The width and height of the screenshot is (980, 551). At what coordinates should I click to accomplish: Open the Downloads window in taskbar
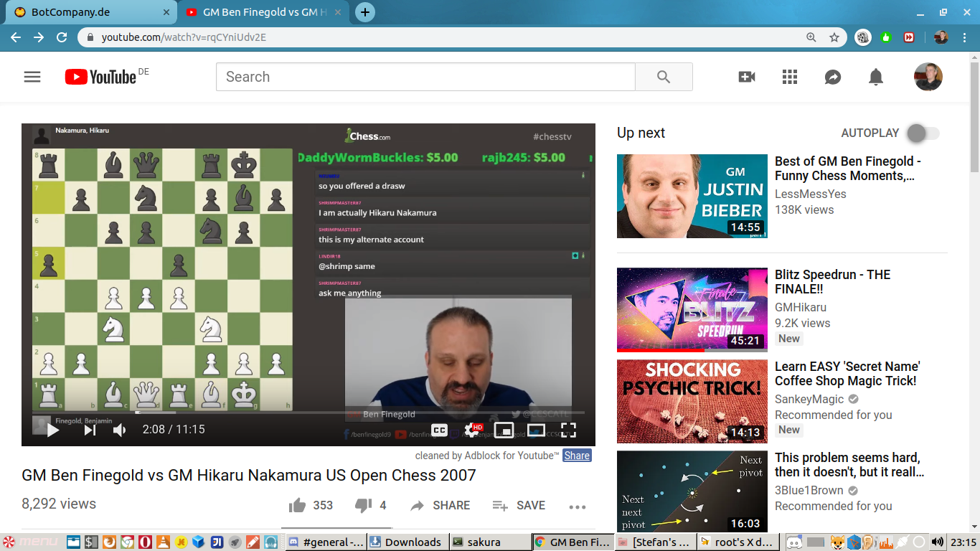[405, 542]
